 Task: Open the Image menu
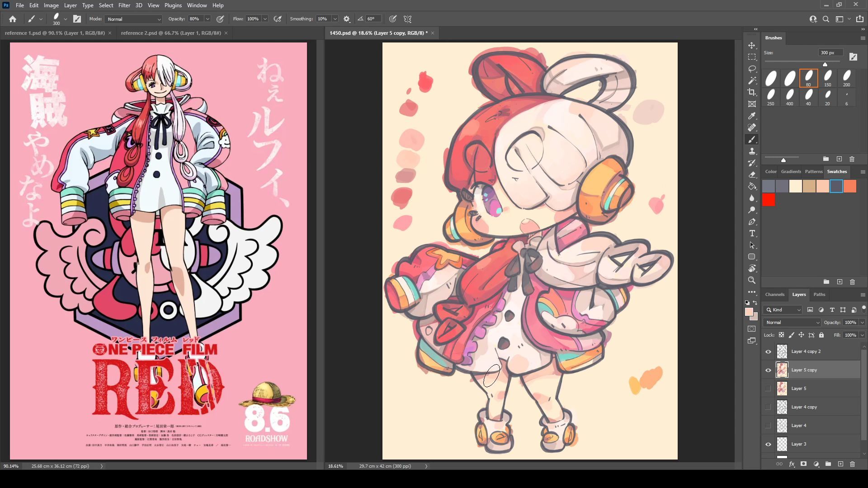click(51, 5)
